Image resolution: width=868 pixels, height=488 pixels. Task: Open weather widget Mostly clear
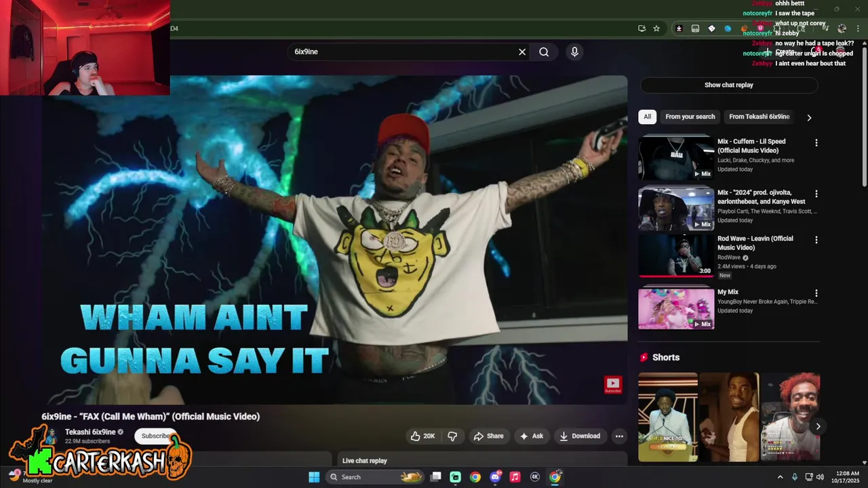point(31,477)
